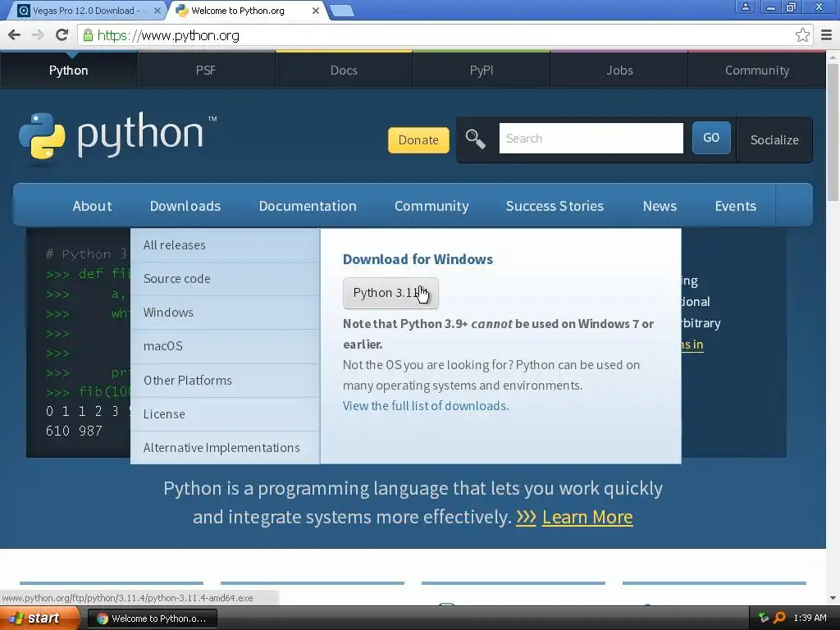This screenshot has width=840, height=630.
Task: Open the PSF top navigation tab
Action: coord(206,71)
